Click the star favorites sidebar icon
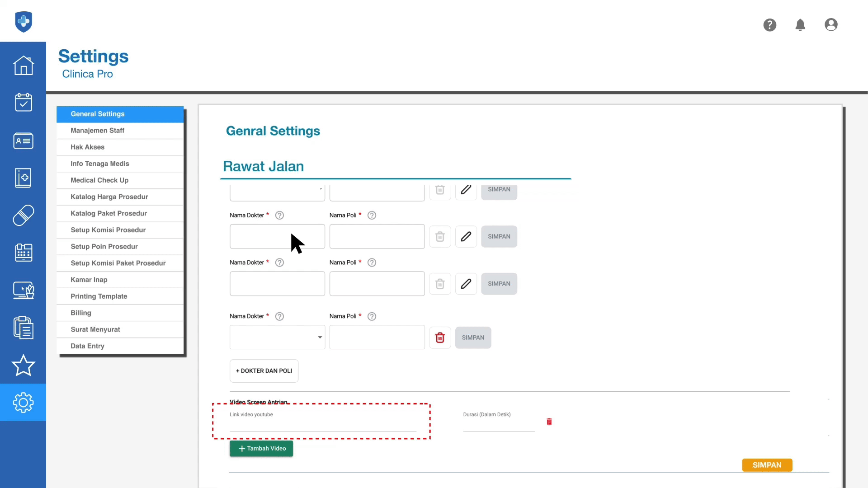Screen dimensions: 868x488 23,365
